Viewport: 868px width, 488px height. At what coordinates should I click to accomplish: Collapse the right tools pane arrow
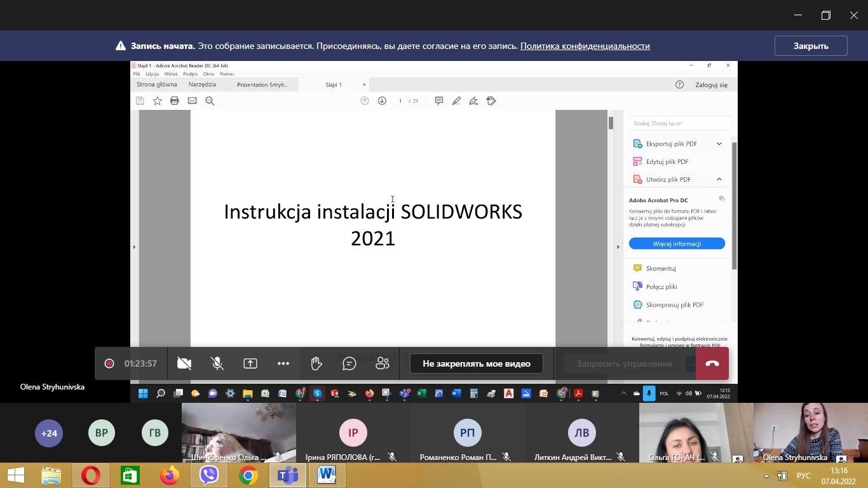coord(618,247)
